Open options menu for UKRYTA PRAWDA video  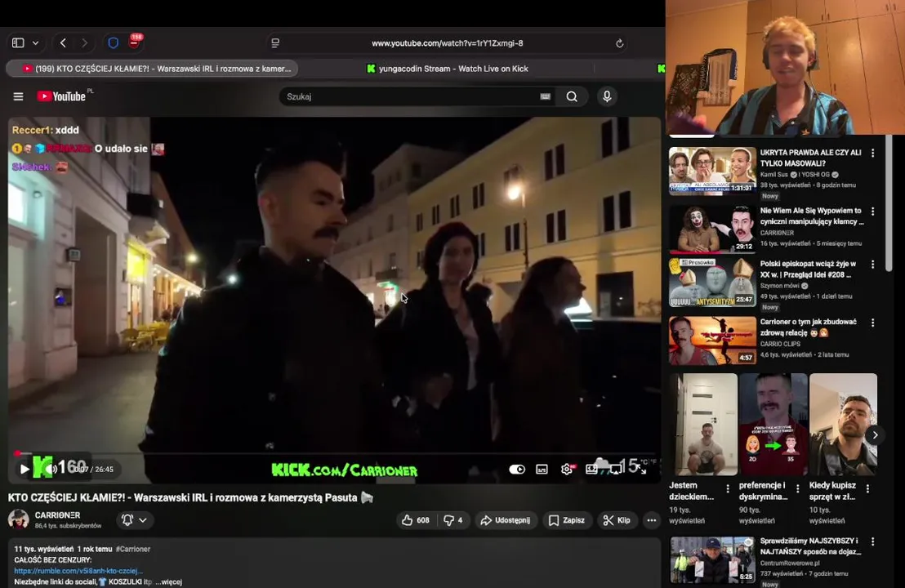[872, 153]
